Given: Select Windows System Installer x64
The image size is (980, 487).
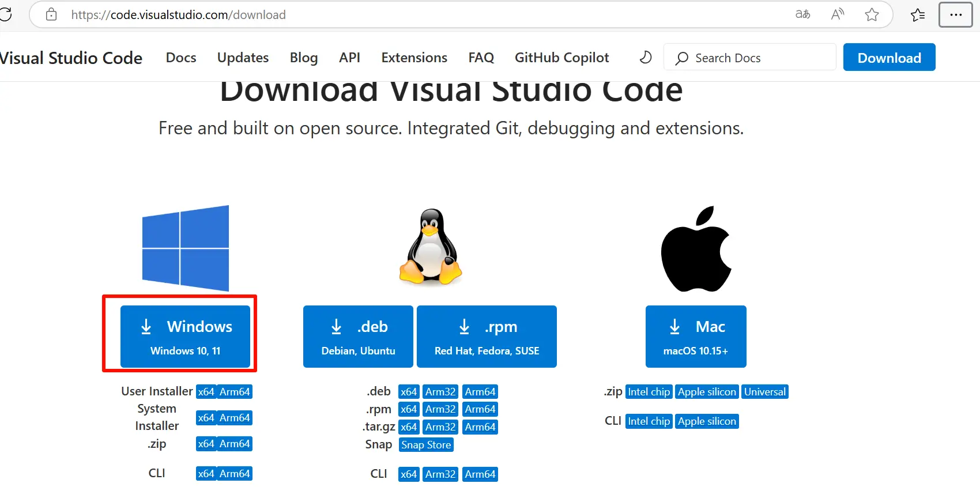Looking at the screenshot, I should (x=206, y=418).
